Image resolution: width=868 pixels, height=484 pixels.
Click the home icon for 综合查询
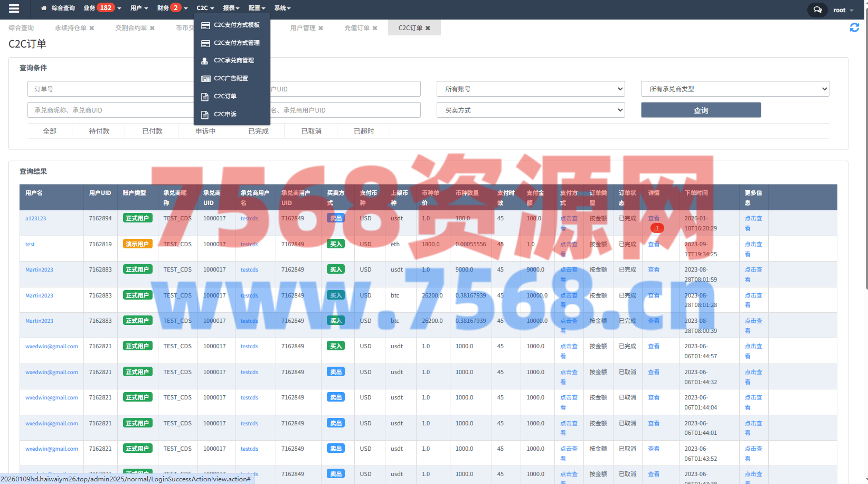click(x=44, y=8)
